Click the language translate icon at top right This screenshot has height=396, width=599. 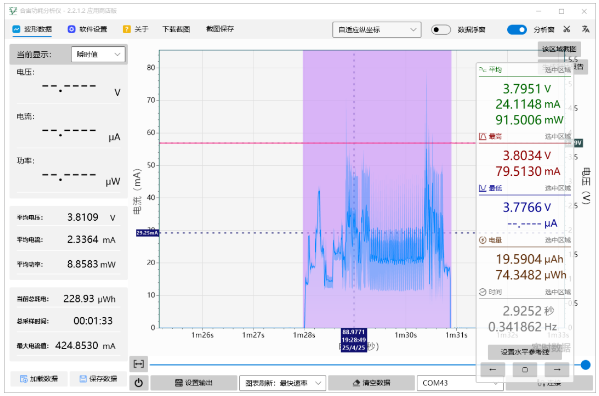click(x=585, y=29)
